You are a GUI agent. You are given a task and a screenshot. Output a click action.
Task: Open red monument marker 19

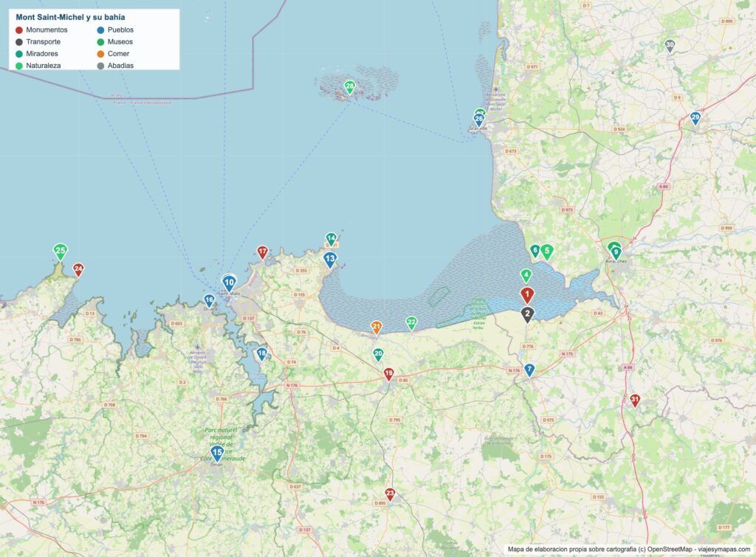(388, 373)
